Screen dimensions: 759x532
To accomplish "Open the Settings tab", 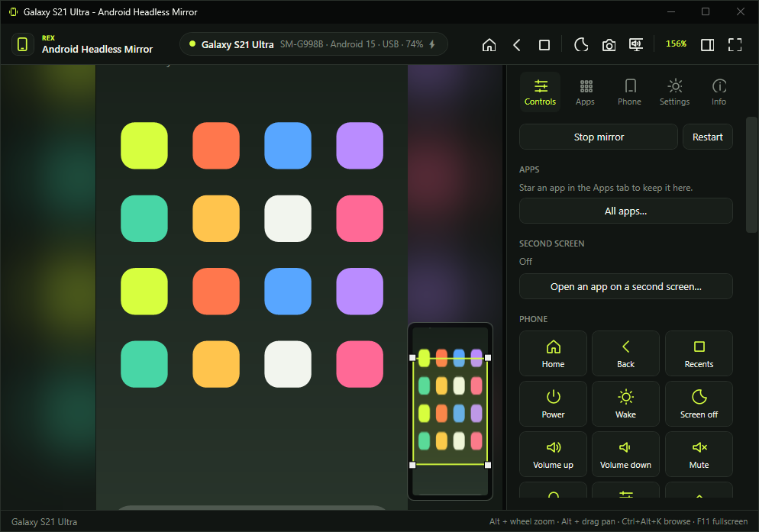I will click(x=674, y=92).
